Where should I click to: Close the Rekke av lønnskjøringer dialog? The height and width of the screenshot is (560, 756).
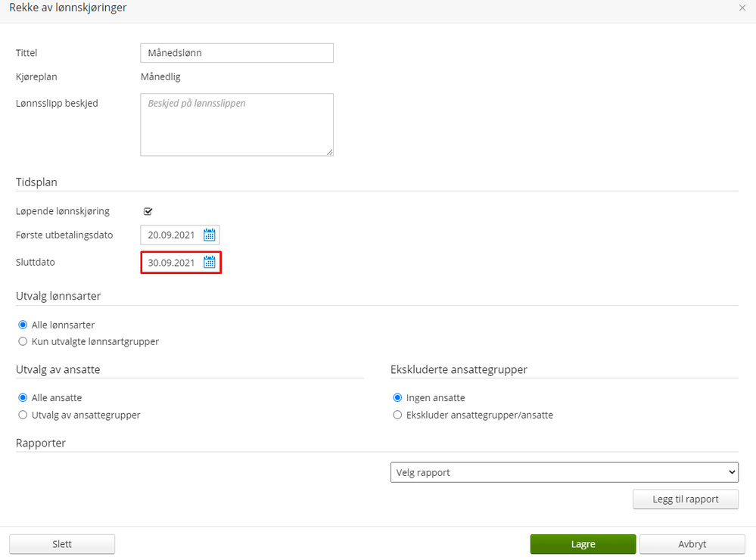(742, 8)
